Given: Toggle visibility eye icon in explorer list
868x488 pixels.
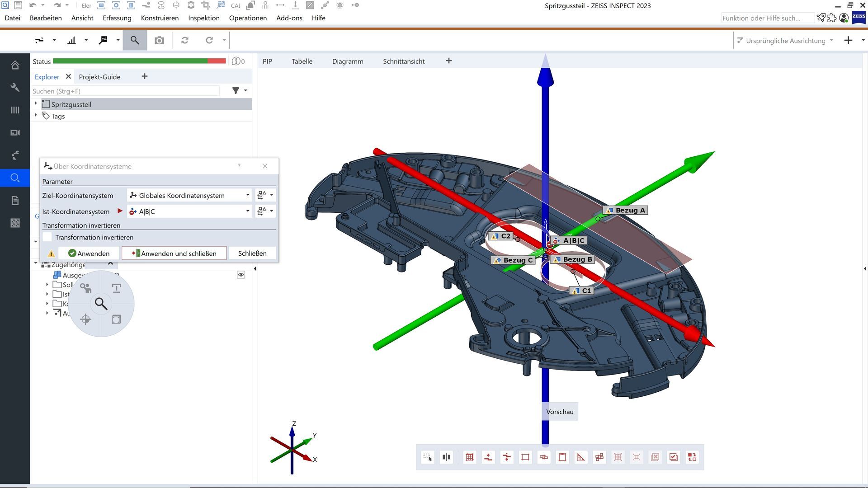Looking at the screenshot, I should 241,275.
